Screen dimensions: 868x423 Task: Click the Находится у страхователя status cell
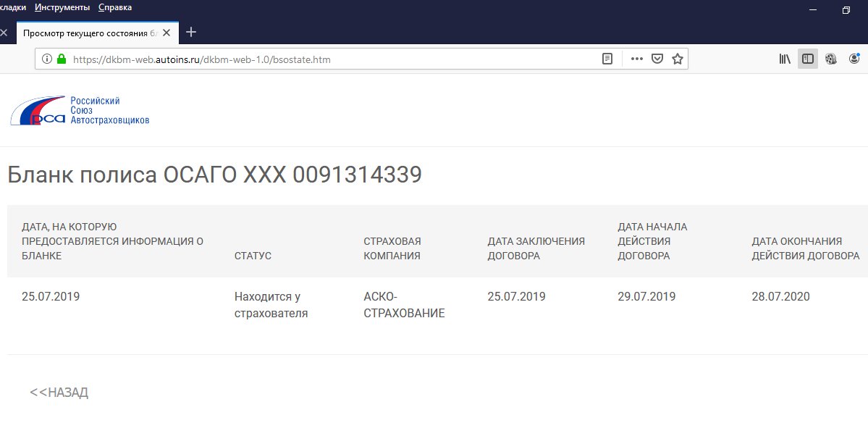coord(271,305)
